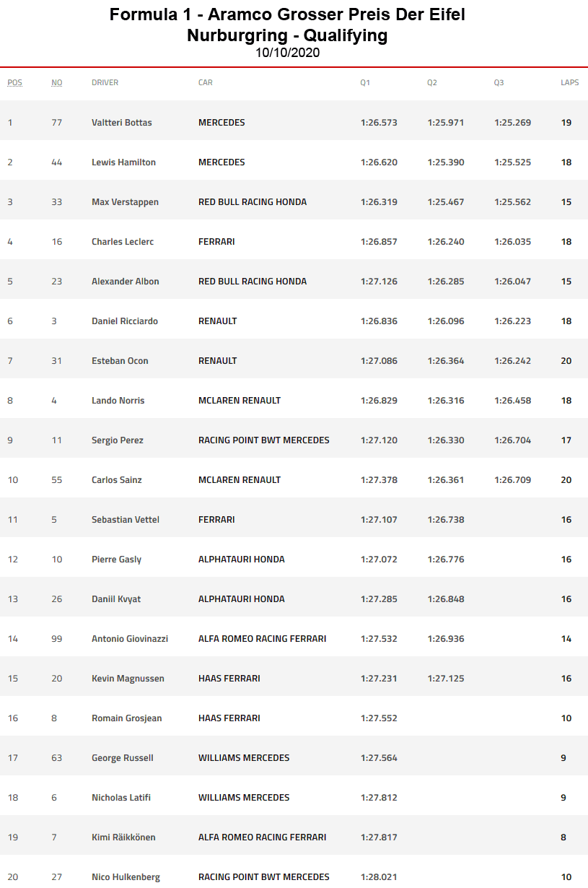Click Kimi Räikkönen's name
The height and width of the screenshot is (888, 588).
pos(123,837)
